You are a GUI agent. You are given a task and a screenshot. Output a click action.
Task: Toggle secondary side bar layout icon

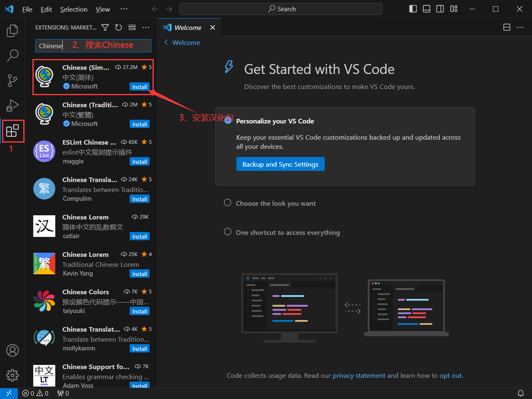coord(440,9)
